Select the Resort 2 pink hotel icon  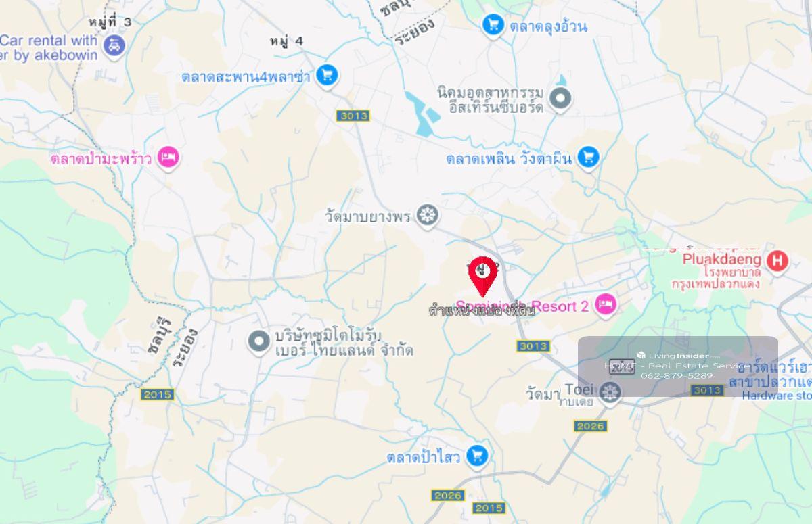coord(606,305)
